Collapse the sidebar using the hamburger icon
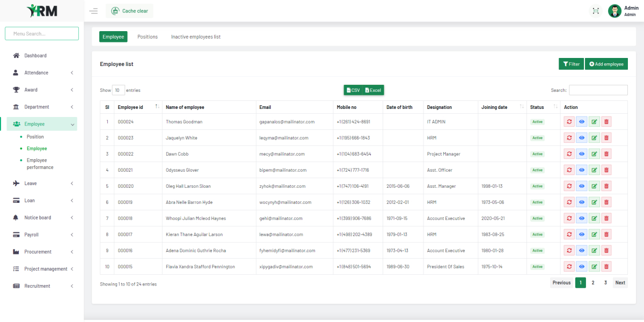Viewport: 644px width, 322px height. click(93, 10)
